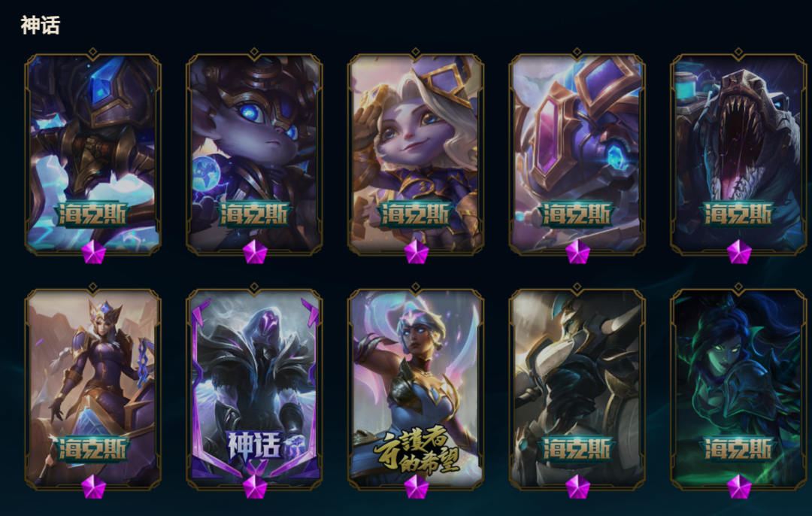Select the gem icon under the saluting yordle card
The height and width of the screenshot is (516, 812).
click(x=417, y=252)
